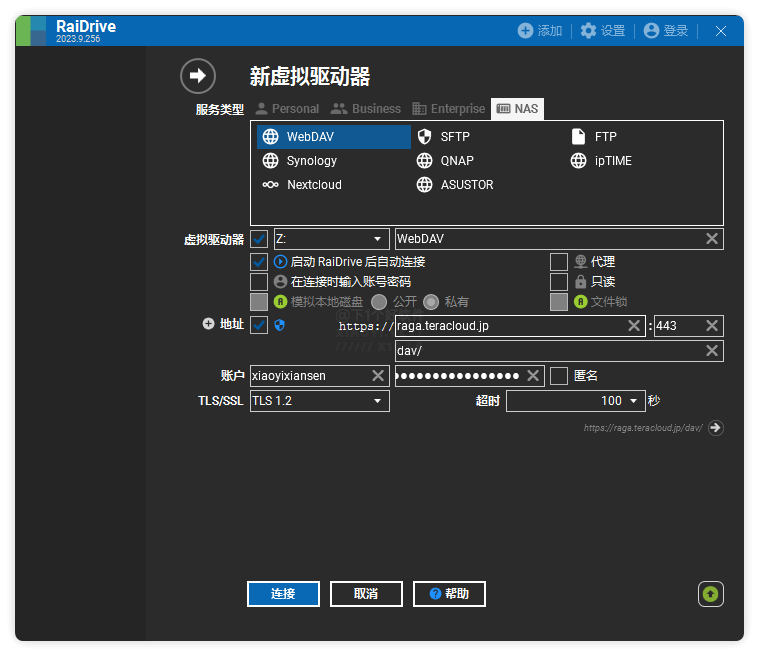
Task: Click the plus icon beside 地址
Action: tap(208, 324)
